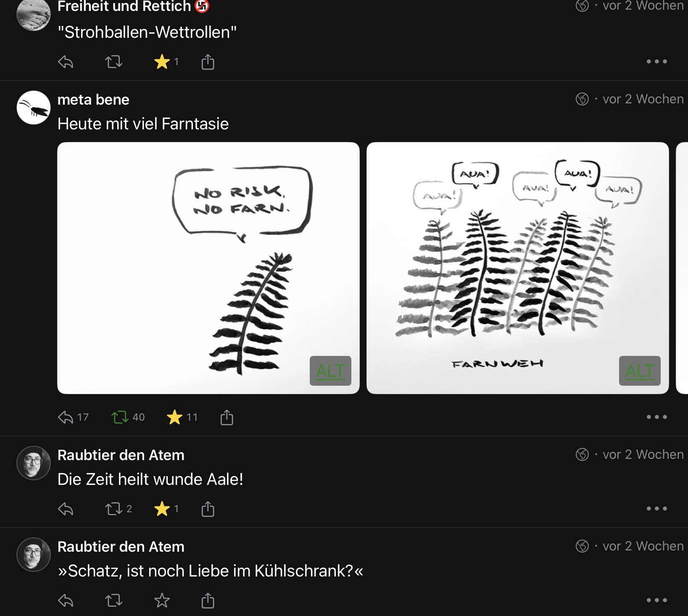Open more options for "Strohballen-Wettrollen" post

[x=656, y=62]
